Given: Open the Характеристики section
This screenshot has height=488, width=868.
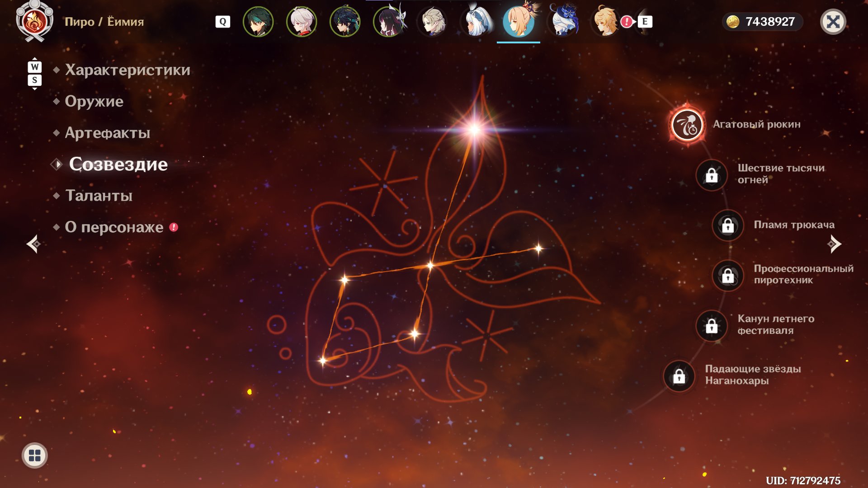Looking at the screenshot, I should pos(127,70).
